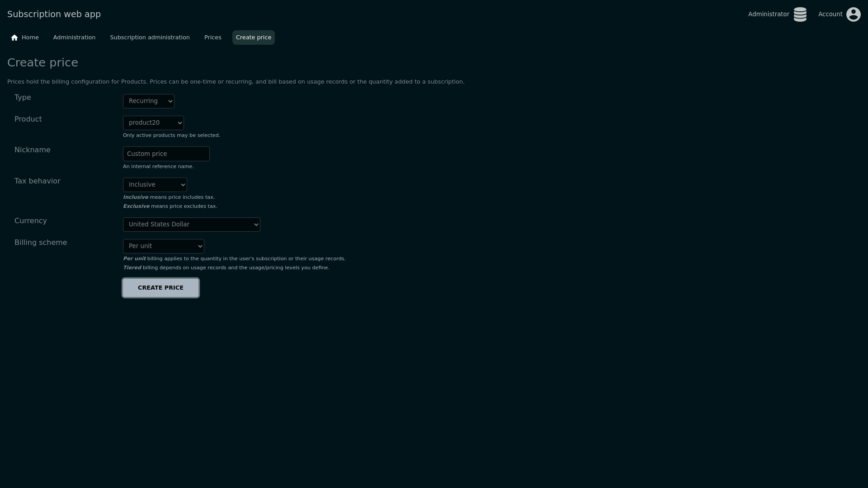Open the Account menu label
This screenshot has width=868, height=488.
830,14
